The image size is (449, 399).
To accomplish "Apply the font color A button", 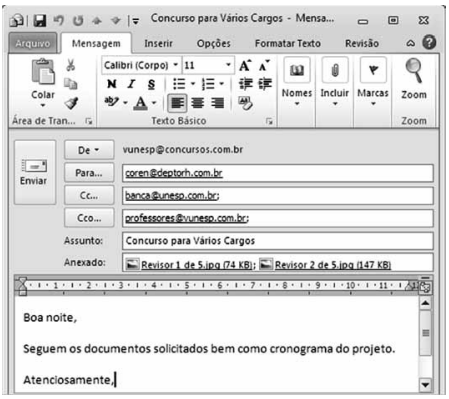I will point(141,103).
